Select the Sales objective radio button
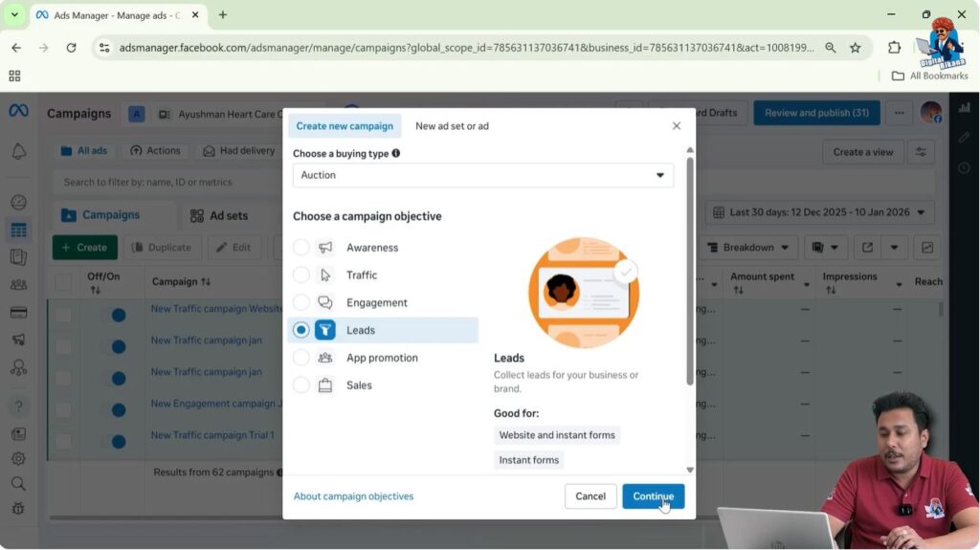980x550 pixels. (x=301, y=385)
